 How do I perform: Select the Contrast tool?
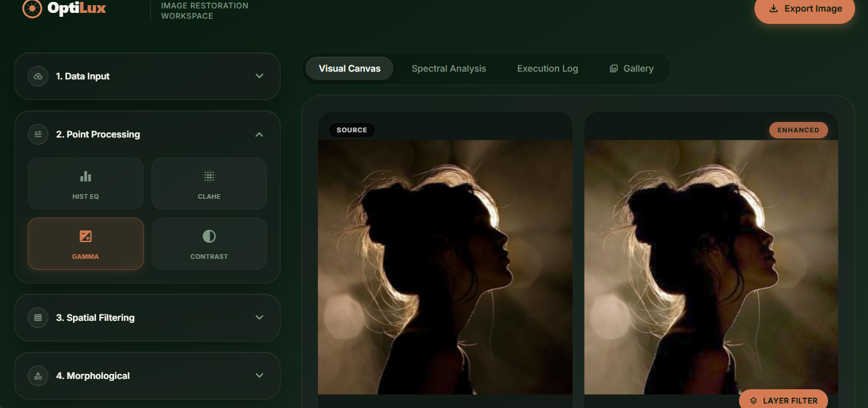[x=209, y=243]
